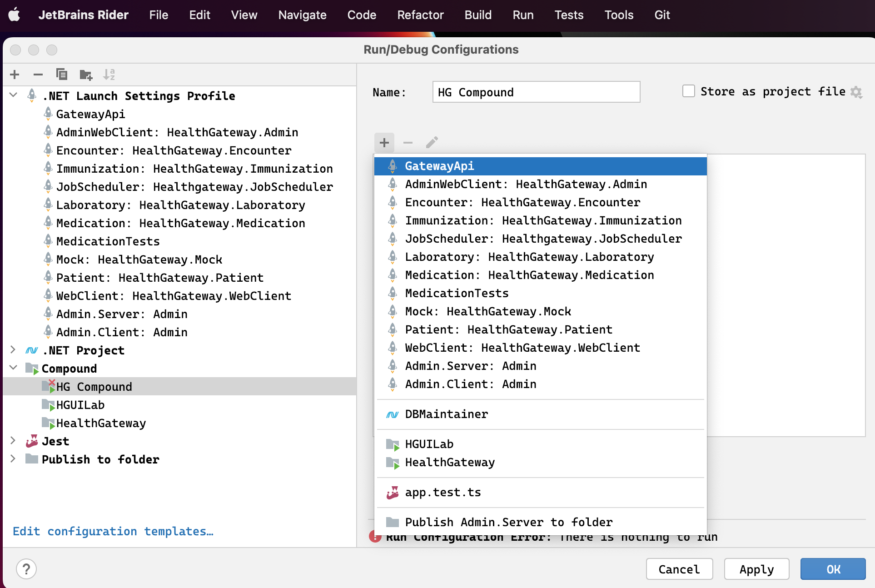Image resolution: width=875 pixels, height=588 pixels.
Task: Click the Compound folder icon in the tree
Action: [x=32, y=369]
